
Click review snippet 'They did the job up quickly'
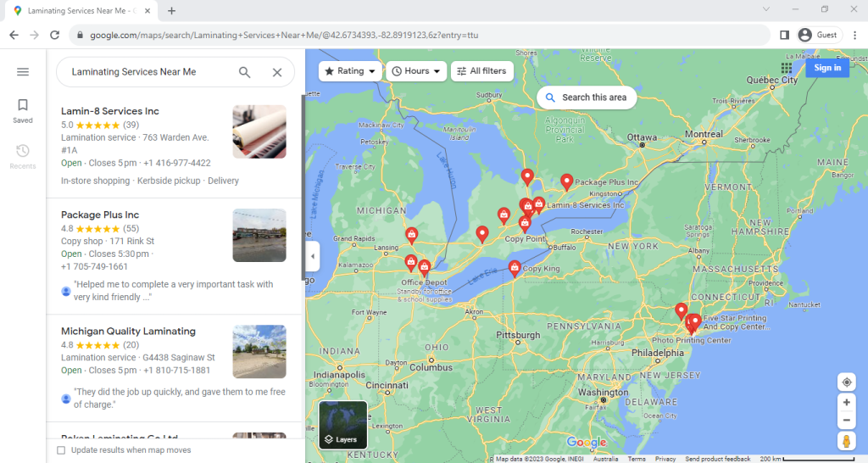pos(180,399)
